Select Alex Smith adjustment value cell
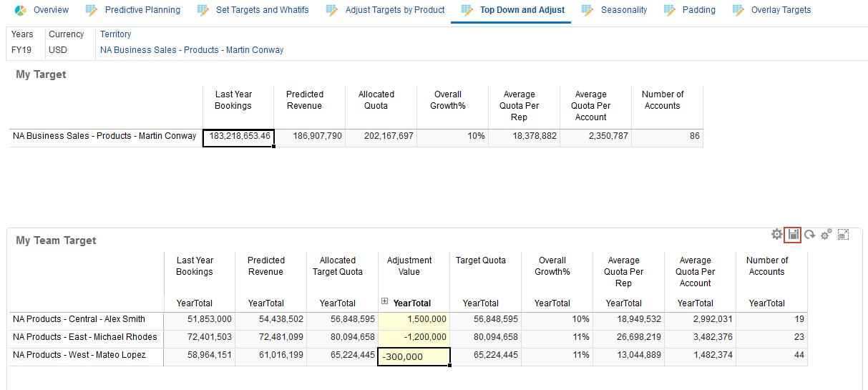Screen dimensions: 868x390 (414, 319)
